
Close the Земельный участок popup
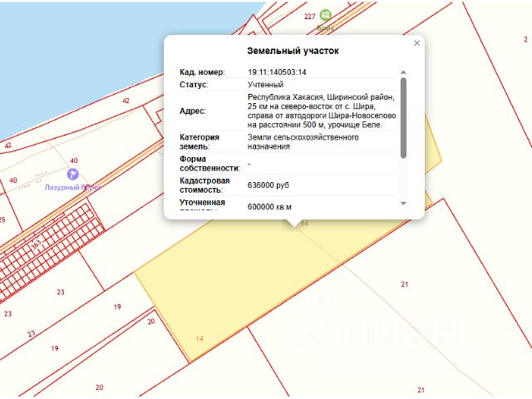click(x=416, y=43)
